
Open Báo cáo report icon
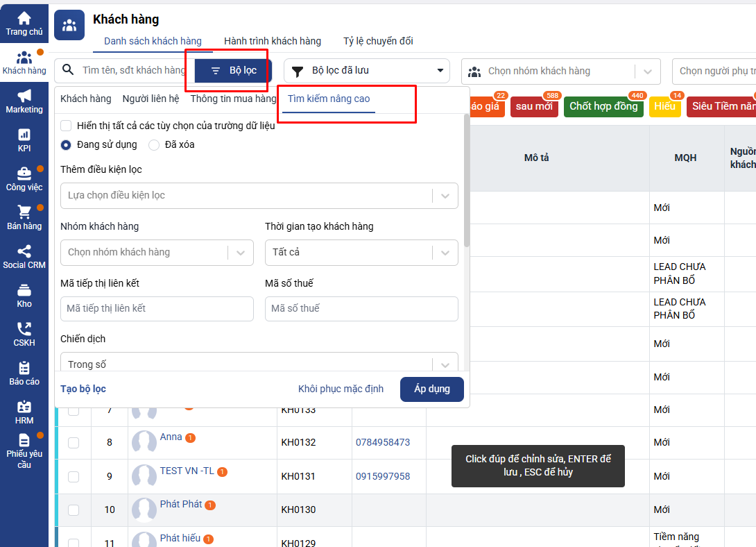pos(24,368)
